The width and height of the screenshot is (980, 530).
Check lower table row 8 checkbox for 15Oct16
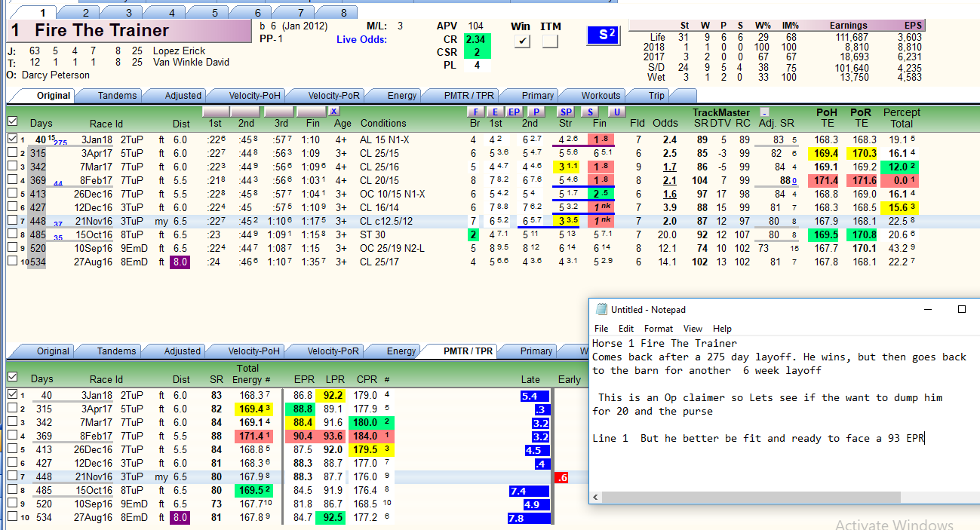point(11,490)
